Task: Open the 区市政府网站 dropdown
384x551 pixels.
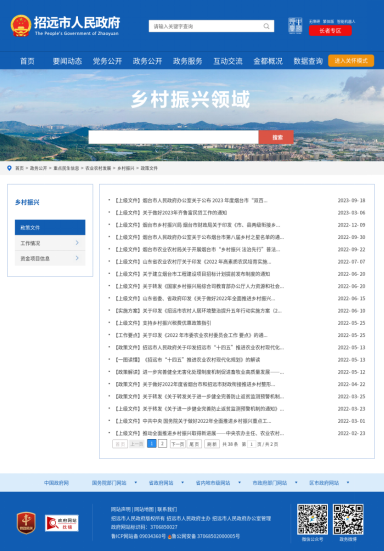Action: [329, 483]
